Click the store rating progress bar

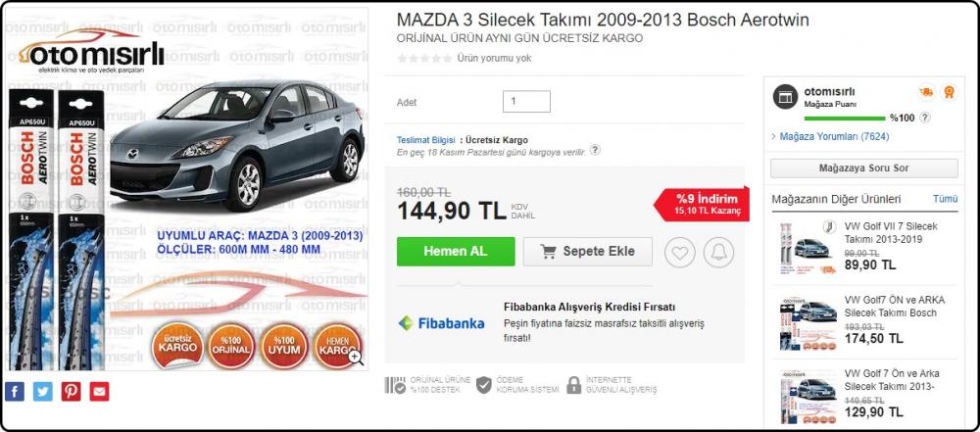[845, 119]
